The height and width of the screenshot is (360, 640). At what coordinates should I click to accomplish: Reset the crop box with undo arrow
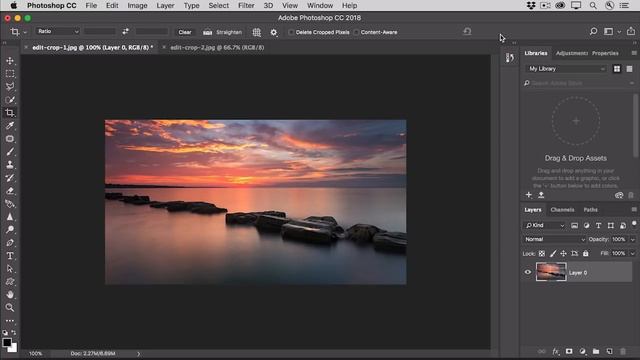point(467,31)
